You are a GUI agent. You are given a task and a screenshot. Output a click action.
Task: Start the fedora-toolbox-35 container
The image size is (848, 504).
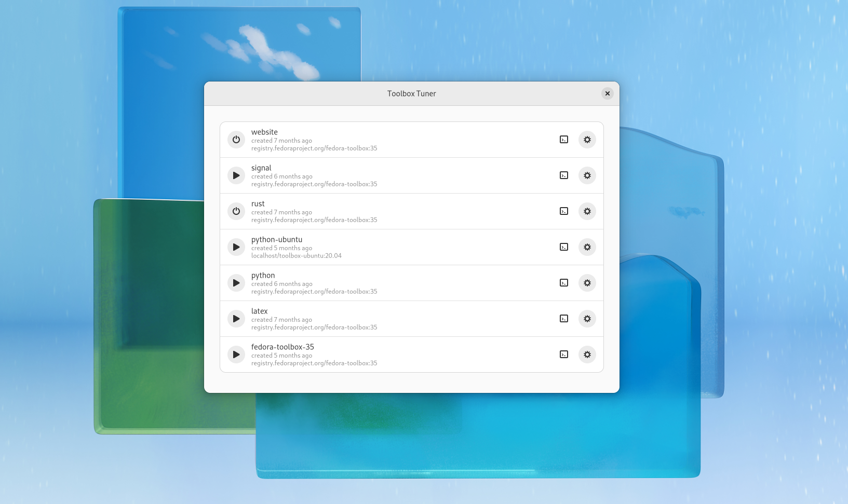[236, 355]
